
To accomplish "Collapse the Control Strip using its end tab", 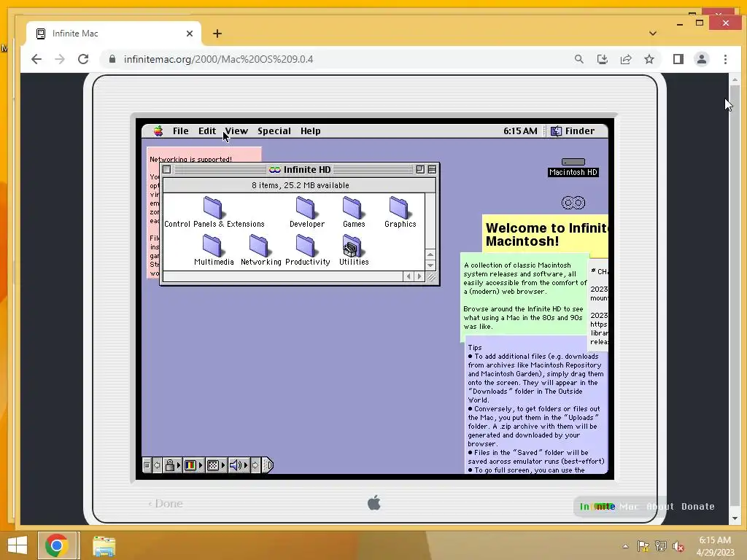I will pyautogui.click(x=268, y=465).
